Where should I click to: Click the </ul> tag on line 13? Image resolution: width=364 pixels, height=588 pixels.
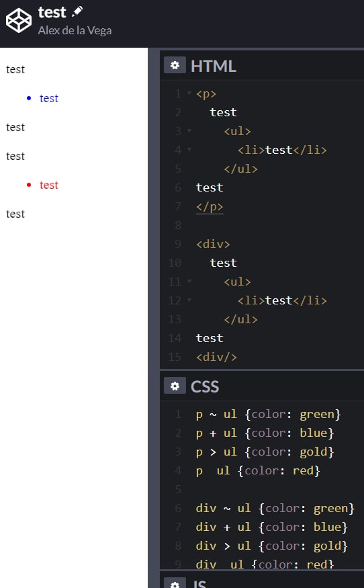click(x=240, y=319)
